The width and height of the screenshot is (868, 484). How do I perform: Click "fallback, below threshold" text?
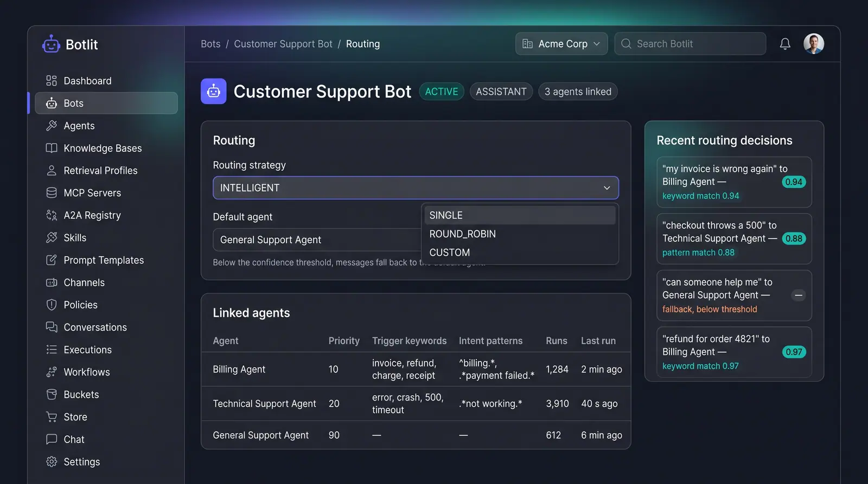[710, 309]
